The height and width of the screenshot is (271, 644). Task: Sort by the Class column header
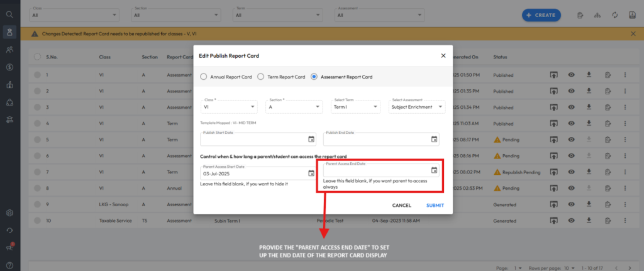point(104,57)
